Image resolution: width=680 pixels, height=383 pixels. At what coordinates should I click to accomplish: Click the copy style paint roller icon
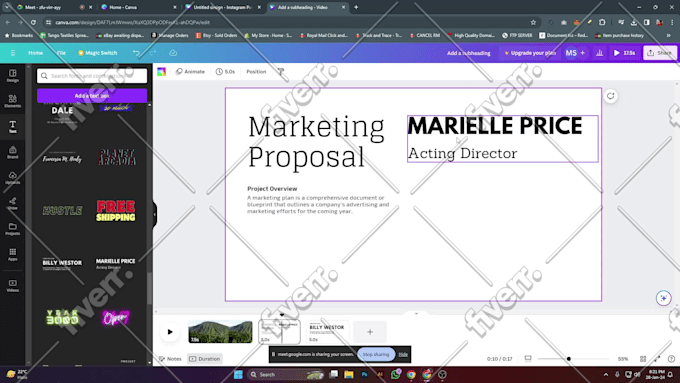click(x=281, y=72)
